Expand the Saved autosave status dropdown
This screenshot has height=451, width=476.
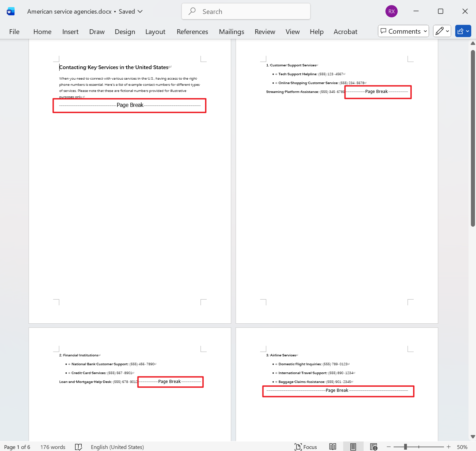pyautogui.click(x=141, y=11)
